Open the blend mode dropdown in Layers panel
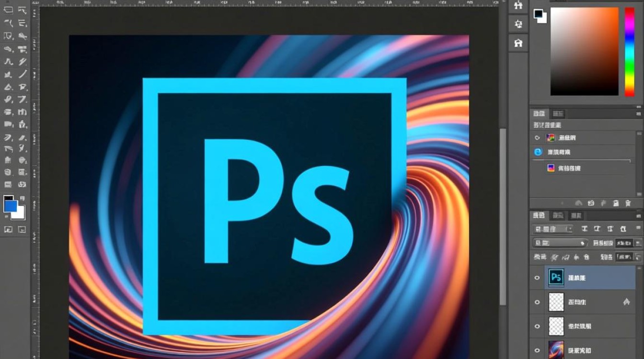Screen dimensions: 644x359 click(x=561, y=243)
